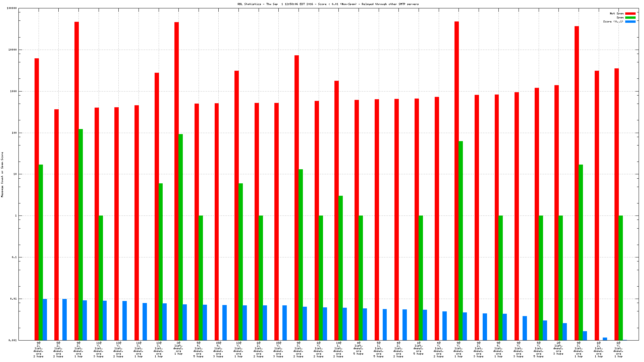The width and height of the screenshot is (644, 362).
Task: Click the leftmost red bar in the chart
Action: tap(37, 199)
